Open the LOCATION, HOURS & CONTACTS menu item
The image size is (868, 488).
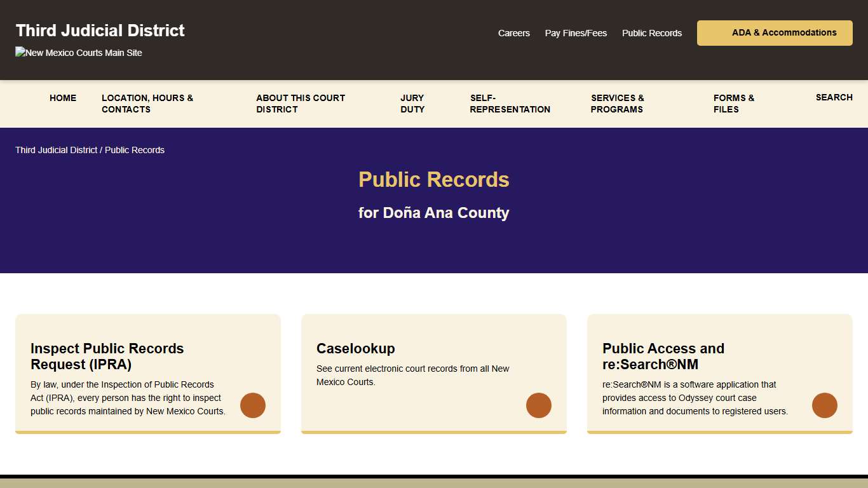coord(147,104)
